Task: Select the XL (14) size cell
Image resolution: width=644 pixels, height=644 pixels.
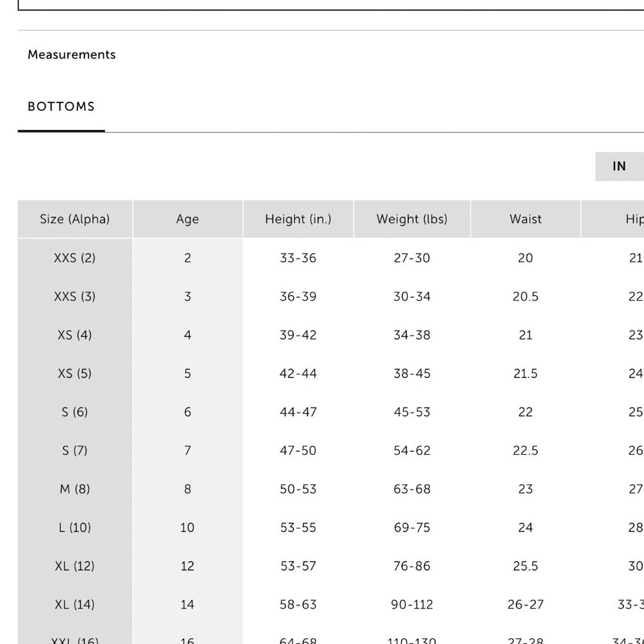Action: point(75,605)
